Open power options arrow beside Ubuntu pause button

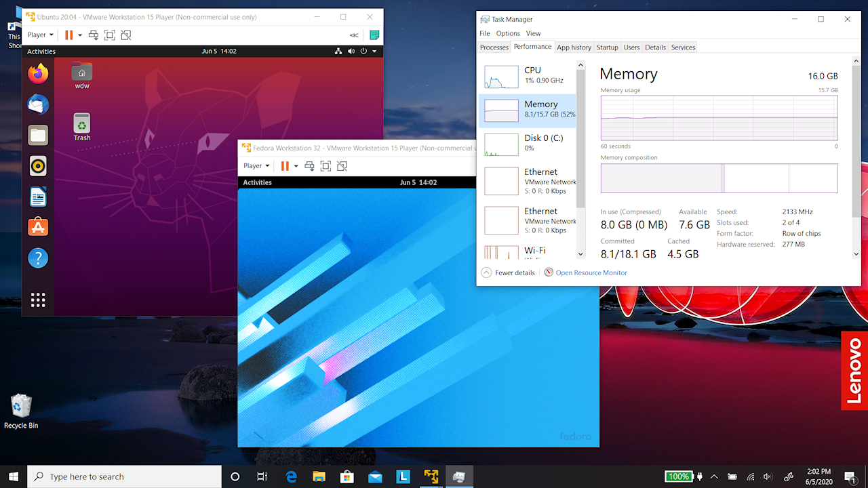coord(80,35)
